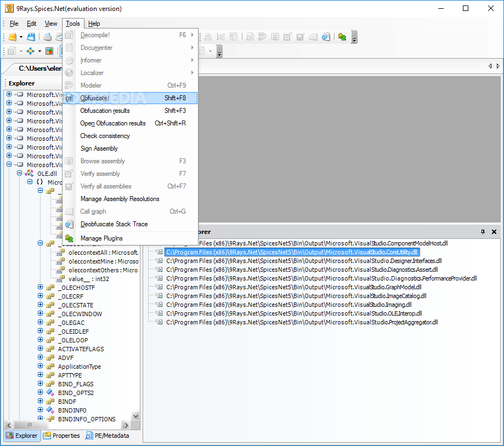Open the first toolbar's overflow options arrow
Screen dimensions: 504x446
(x=354, y=37)
